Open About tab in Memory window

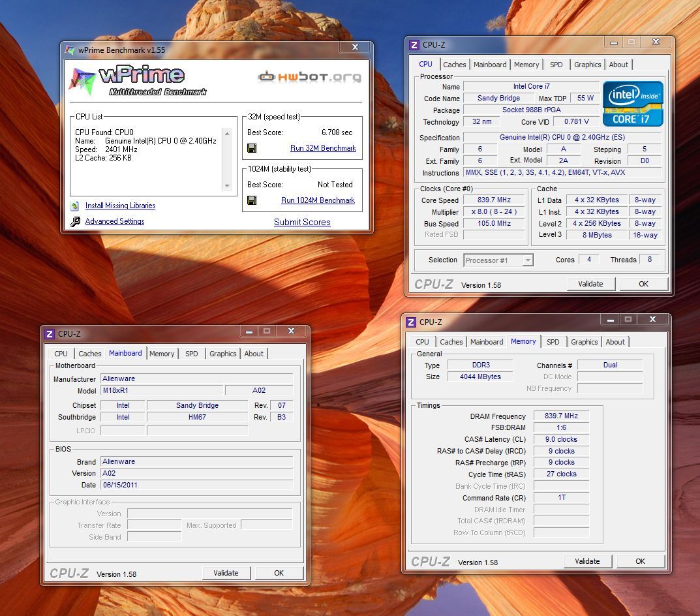[x=615, y=342]
